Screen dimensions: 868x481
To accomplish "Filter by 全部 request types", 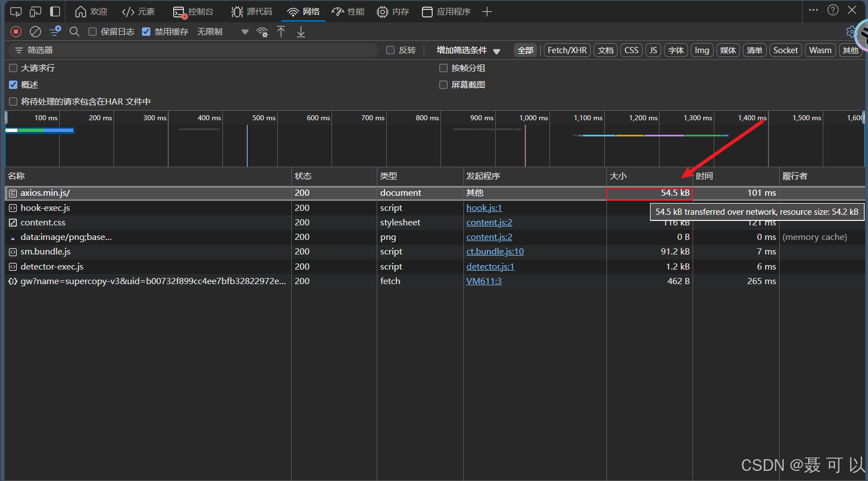I will point(525,50).
